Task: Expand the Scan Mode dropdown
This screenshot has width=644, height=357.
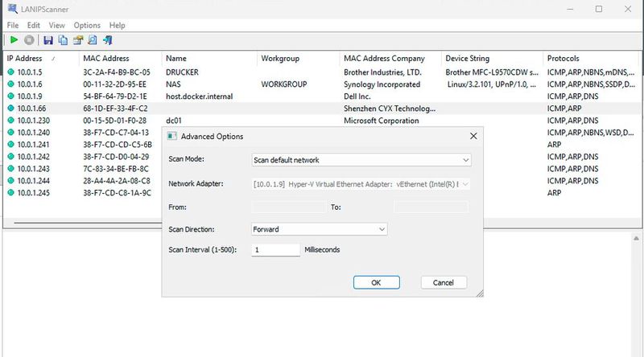Action: tap(361, 160)
